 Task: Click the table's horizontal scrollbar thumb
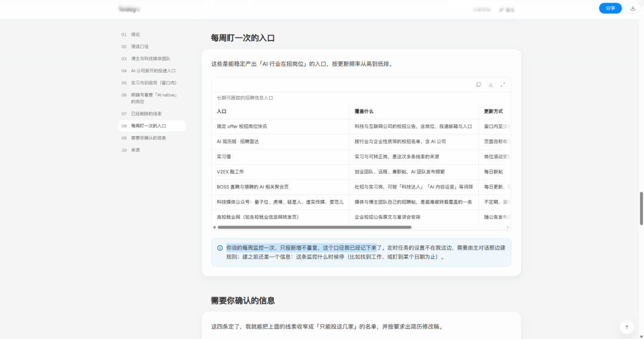(x=314, y=227)
